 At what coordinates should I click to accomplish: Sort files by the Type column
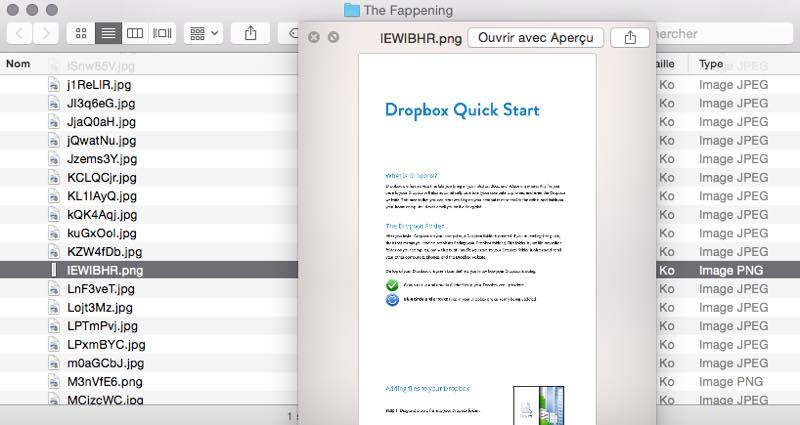(711, 64)
